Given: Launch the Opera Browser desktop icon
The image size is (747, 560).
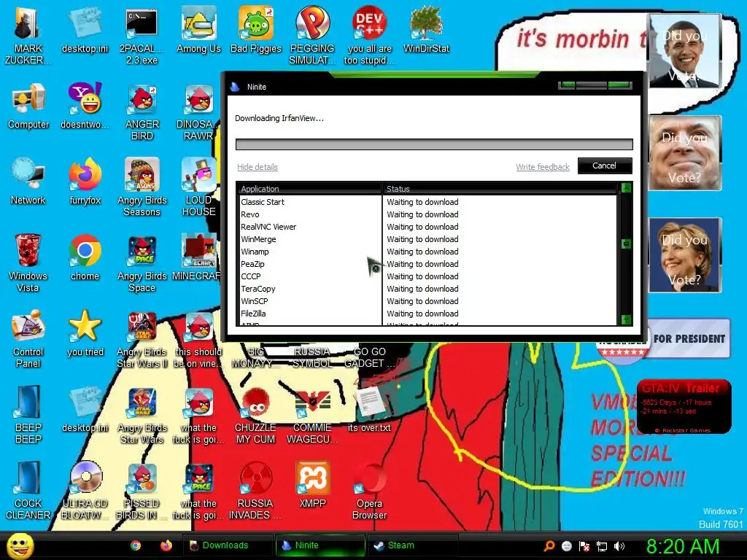Looking at the screenshot, I should point(369,490).
